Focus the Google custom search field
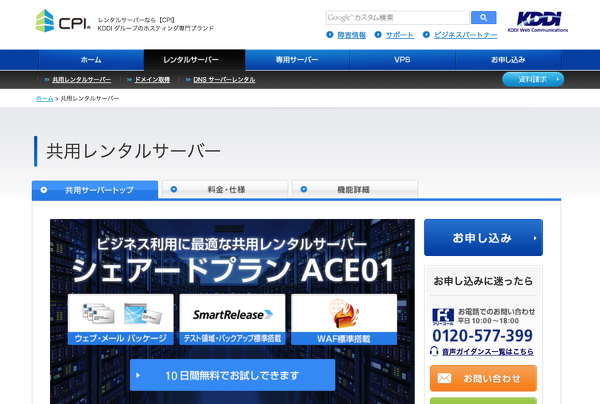Screen dimensions: 600x404 pos(398,18)
